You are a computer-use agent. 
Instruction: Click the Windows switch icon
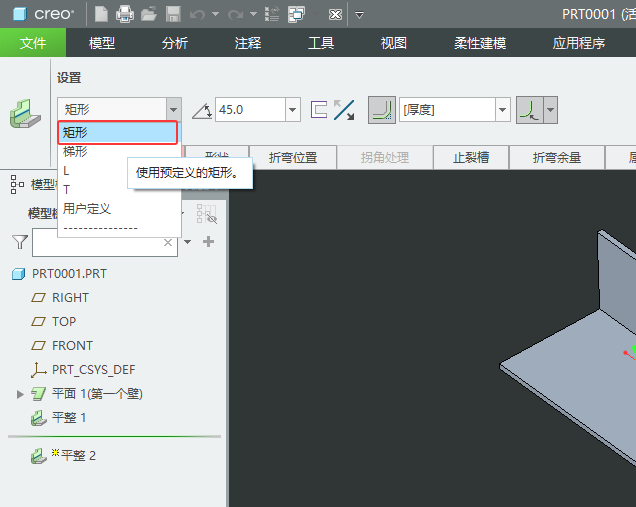pos(297,15)
